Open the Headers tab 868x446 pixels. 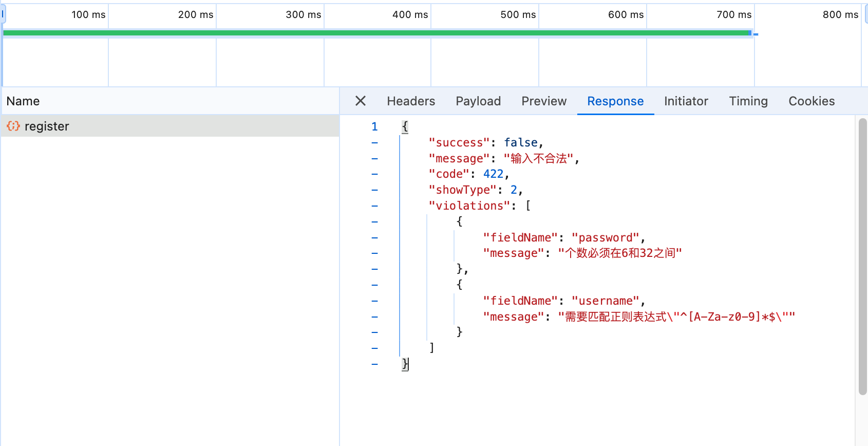410,101
